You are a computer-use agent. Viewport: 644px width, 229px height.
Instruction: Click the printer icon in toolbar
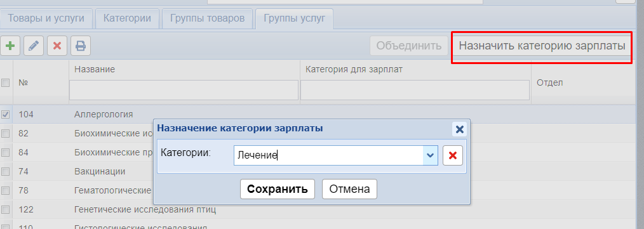81,46
